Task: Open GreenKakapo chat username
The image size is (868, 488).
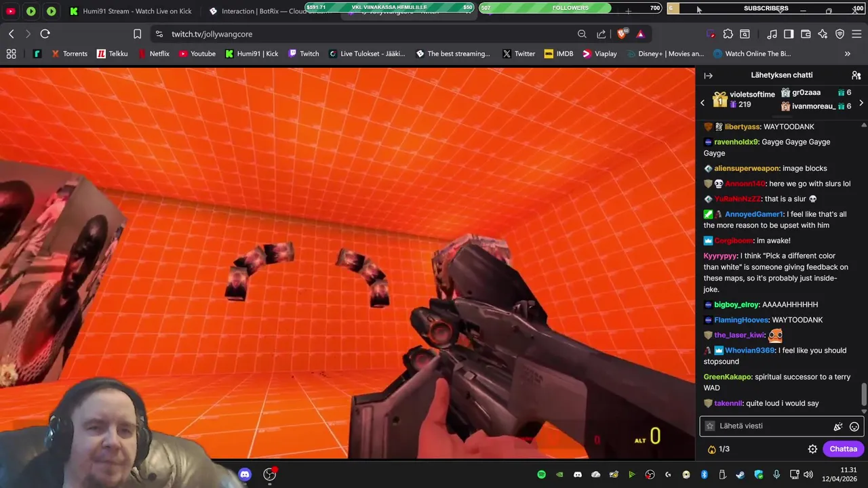Action: pyautogui.click(x=728, y=377)
